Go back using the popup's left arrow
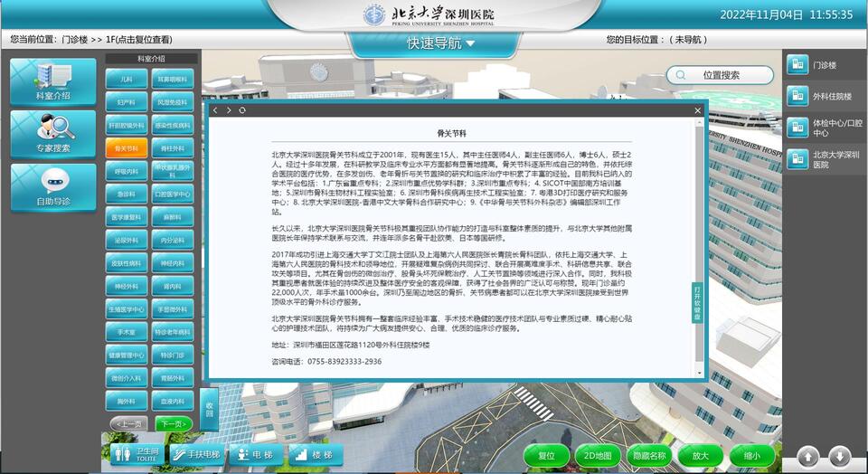The image size is (868, 474). (215, 110)
